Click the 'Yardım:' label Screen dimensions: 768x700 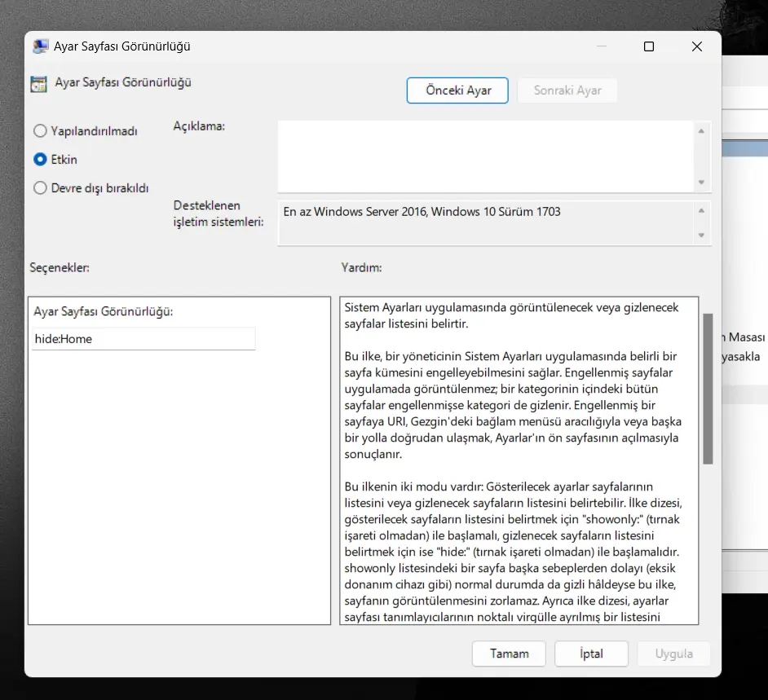click(x=361, y=268)
